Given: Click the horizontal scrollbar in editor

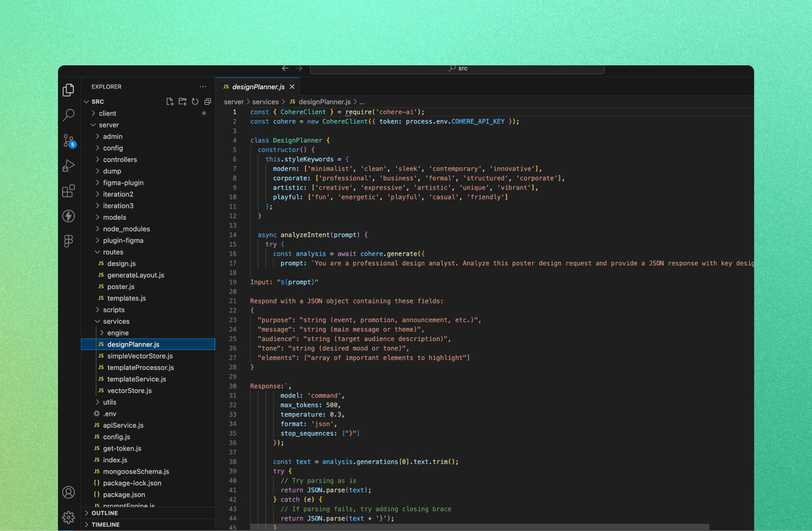Looking at the screenshot, I should 480,527.
